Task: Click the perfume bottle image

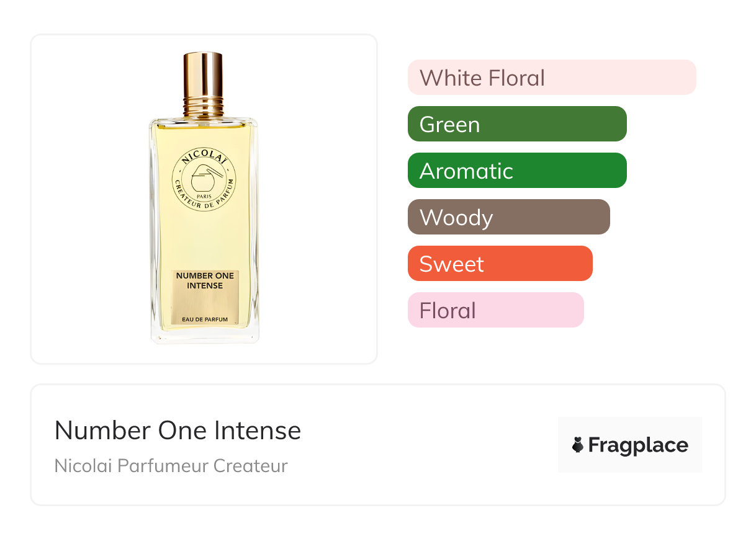Action: [x=204, y=198]
